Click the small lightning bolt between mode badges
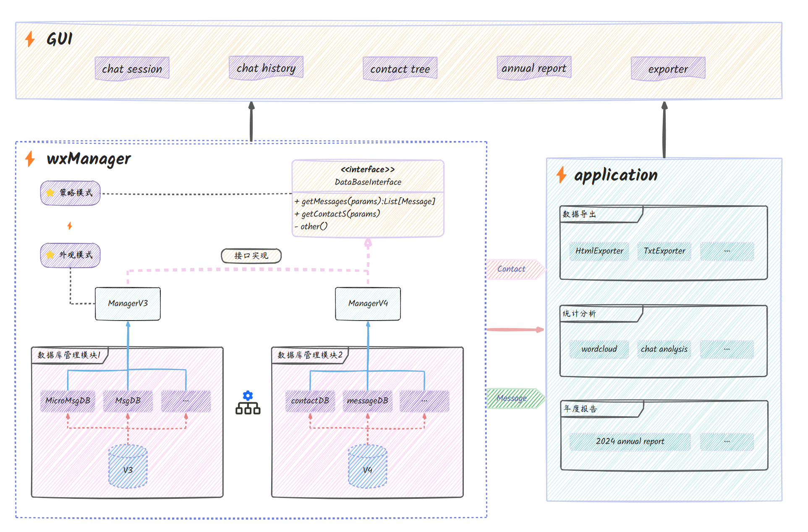Screen dimensions: 808x532 [x=70, y=226]
